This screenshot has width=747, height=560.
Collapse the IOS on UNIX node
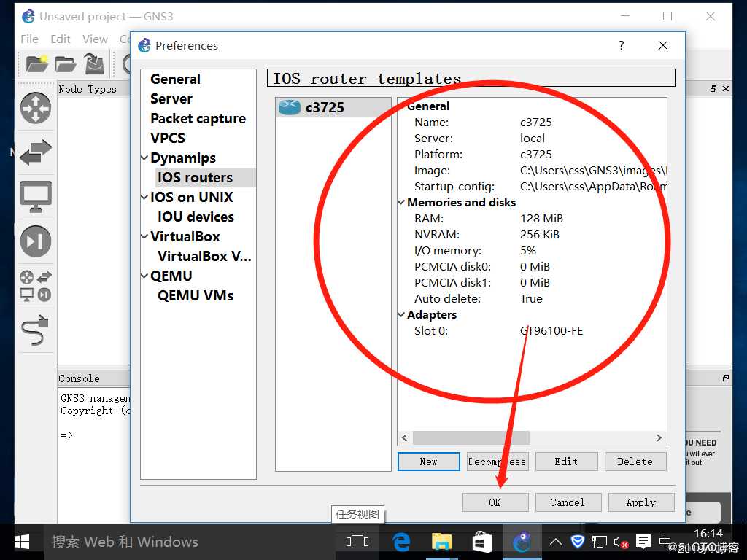point(144,197)
